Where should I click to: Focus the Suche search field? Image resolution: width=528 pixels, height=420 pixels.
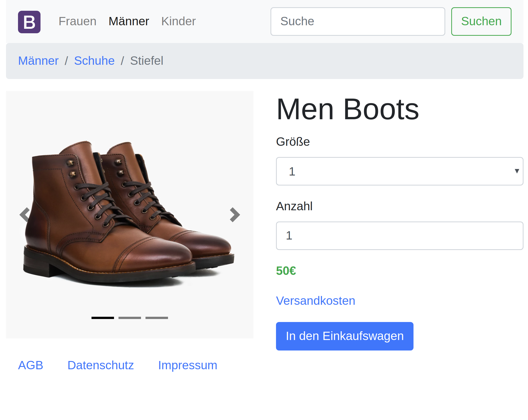pos(357,21)
